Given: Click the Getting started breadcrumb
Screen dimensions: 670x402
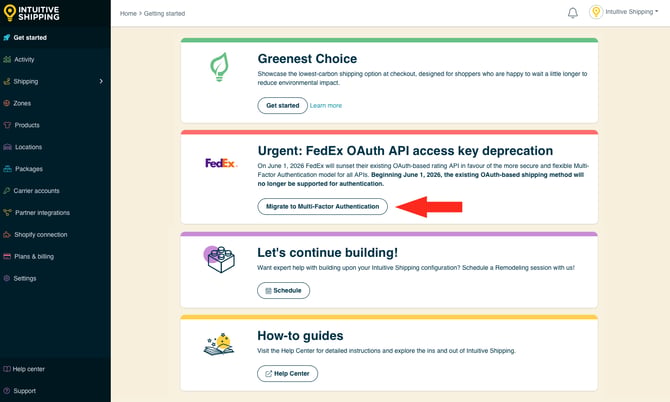Looking at the screenshot, I should click(165, 14).
